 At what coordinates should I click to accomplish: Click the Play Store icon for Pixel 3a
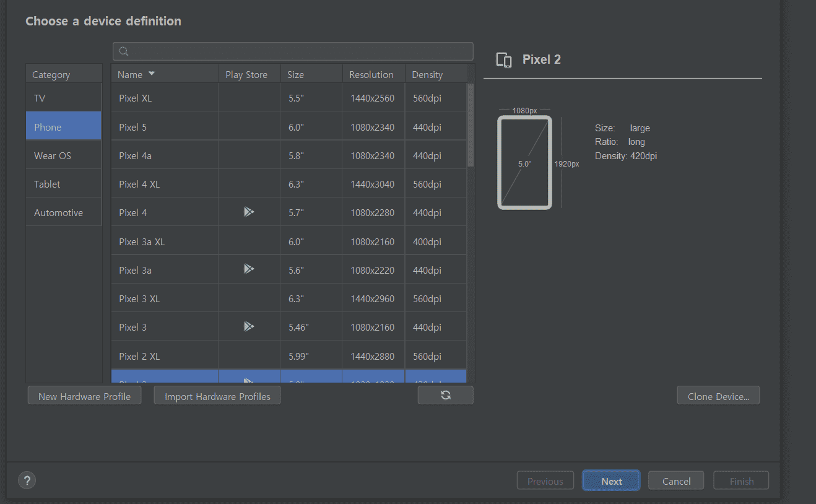(248, 269)
